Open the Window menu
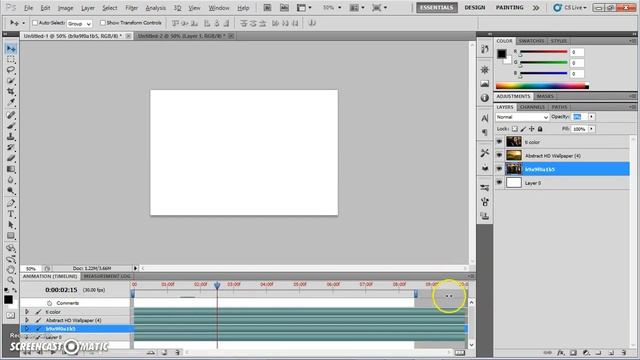 pos(219,8)
